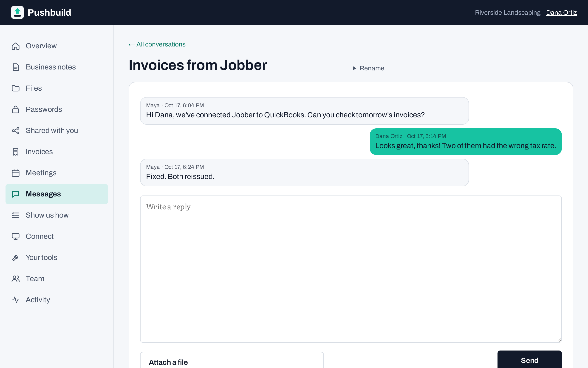The height and width of the screenshot is (368, 588).
Task: Click the Connect monitor icon
Action: (16, 237)
